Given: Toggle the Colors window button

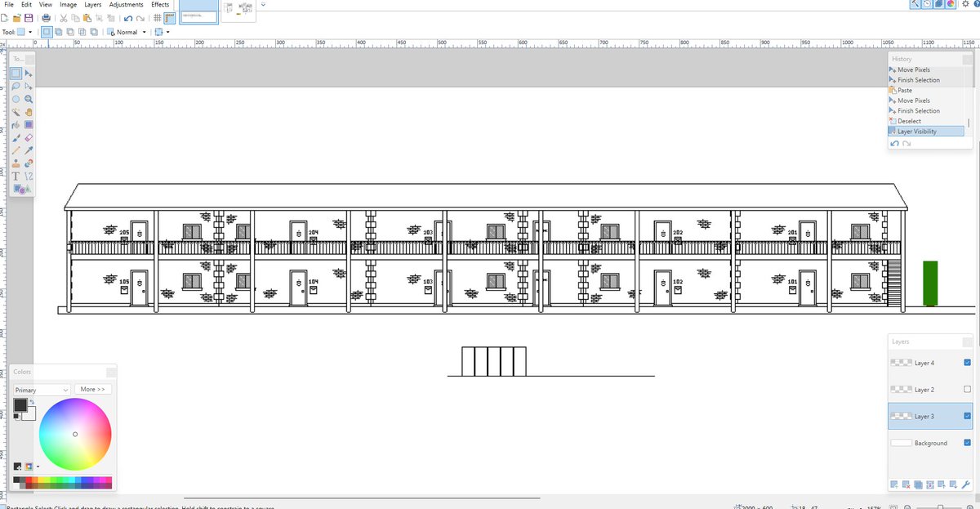Looking at the screenshot, I should click(951, 4).
